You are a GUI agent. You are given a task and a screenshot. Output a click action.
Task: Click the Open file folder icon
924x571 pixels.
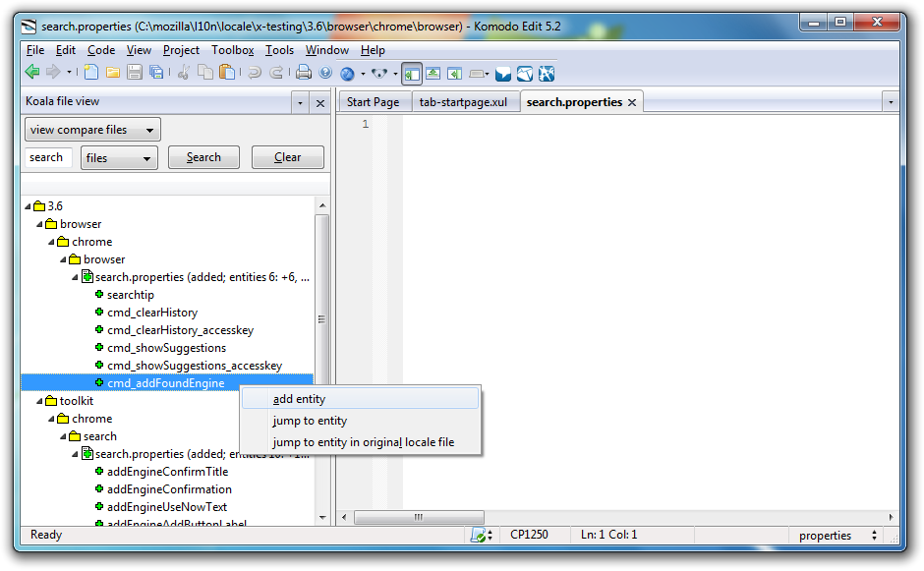coord(113,73)
